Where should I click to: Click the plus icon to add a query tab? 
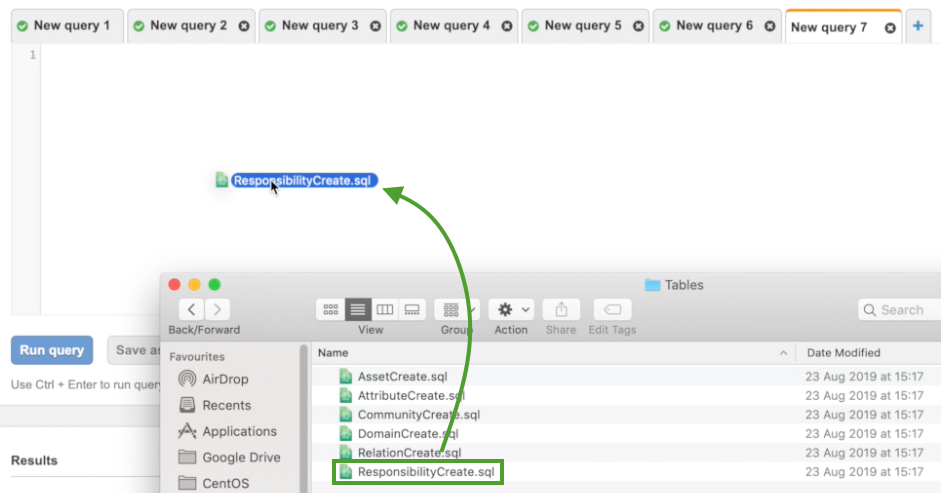click(x=918, y=27)
